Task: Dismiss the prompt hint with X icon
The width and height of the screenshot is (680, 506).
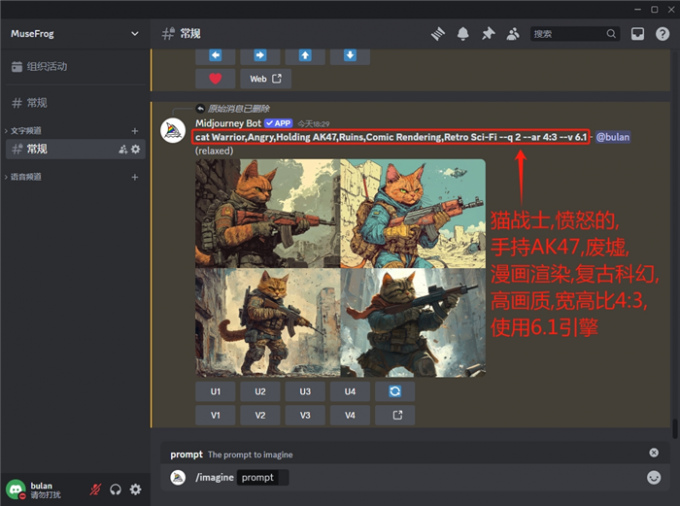Action: coord(654,453)
